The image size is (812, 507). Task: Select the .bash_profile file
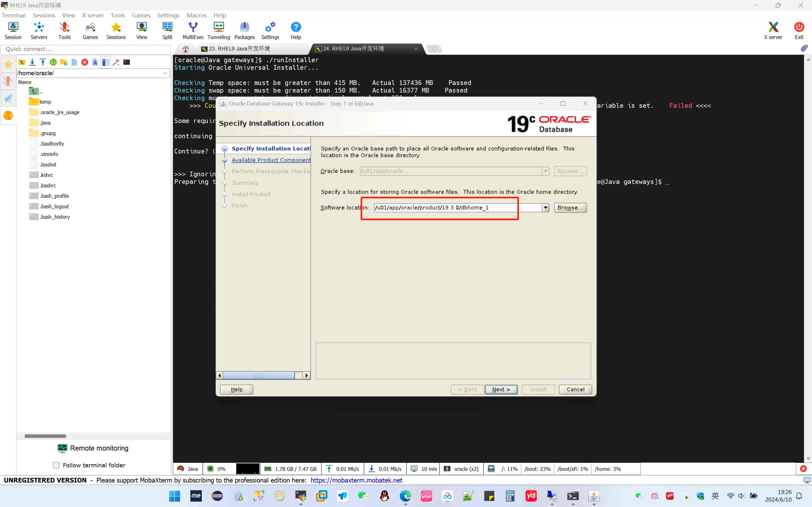click(x=49, y=196)
